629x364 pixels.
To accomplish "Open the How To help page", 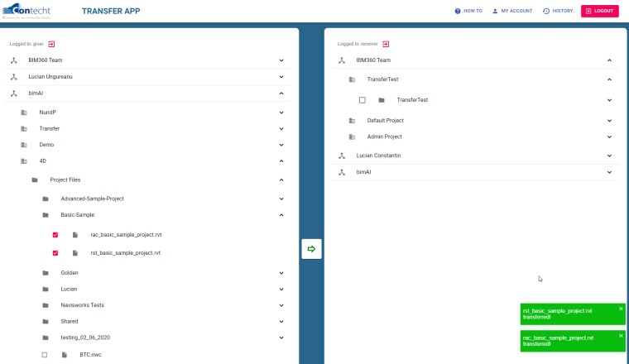I will [x=468, y=11].
